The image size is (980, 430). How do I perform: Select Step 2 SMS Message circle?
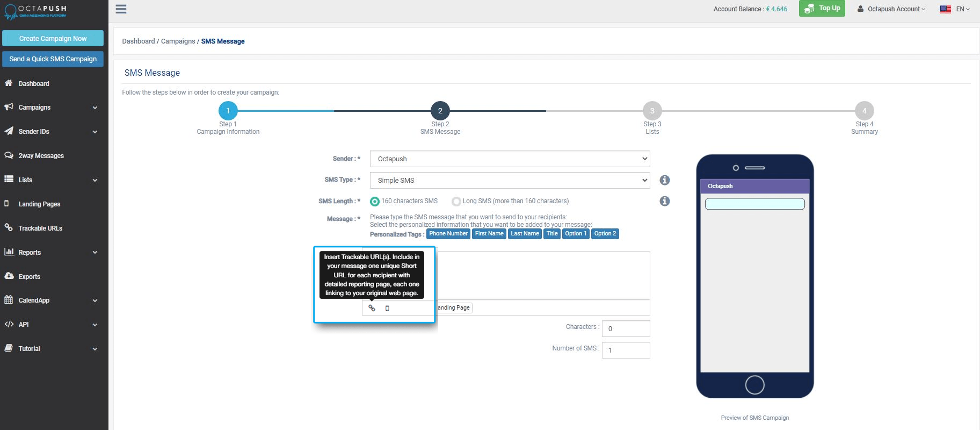tap(440, 111)
